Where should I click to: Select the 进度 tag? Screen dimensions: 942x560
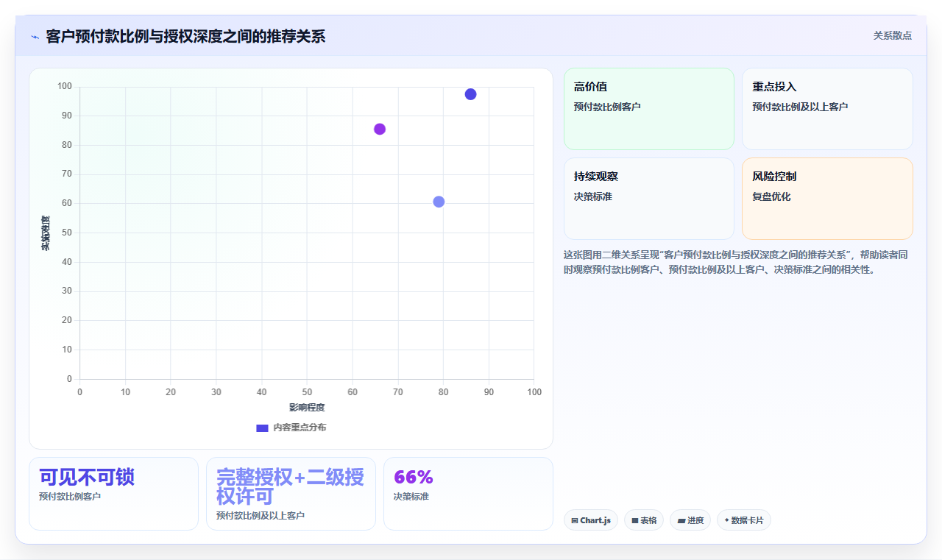click(690, 520)
